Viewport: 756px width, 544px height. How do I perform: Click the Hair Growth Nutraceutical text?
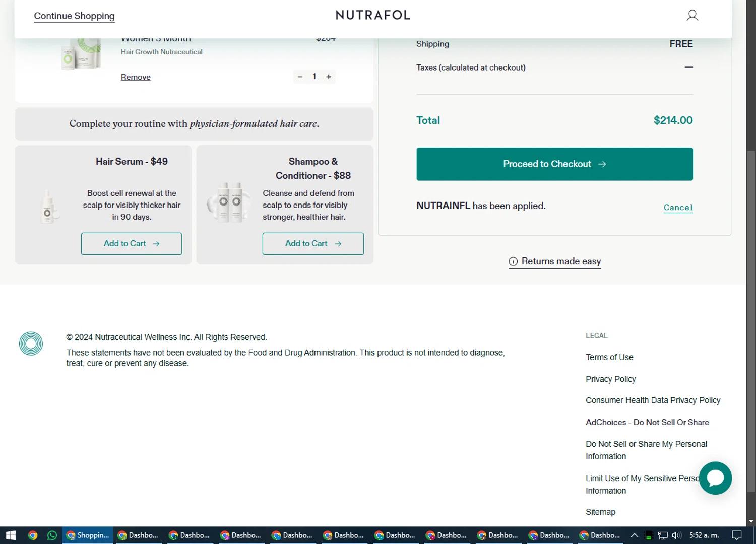coord(161,52)
